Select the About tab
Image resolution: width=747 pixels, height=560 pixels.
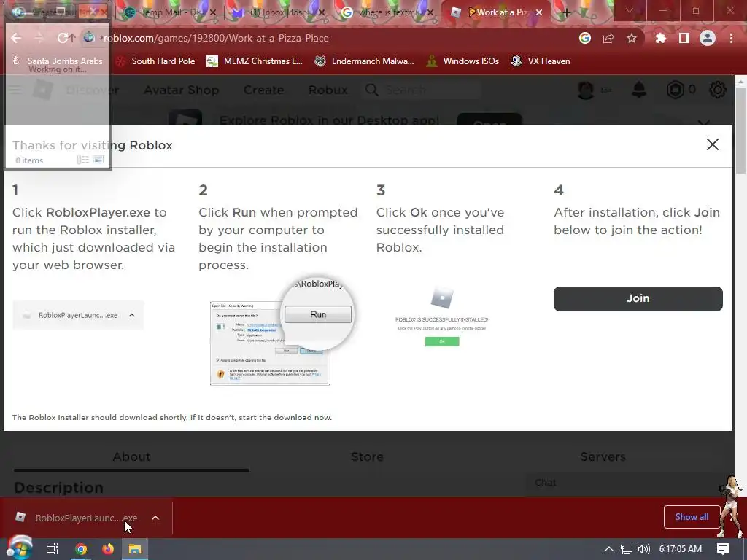(131, 456)
